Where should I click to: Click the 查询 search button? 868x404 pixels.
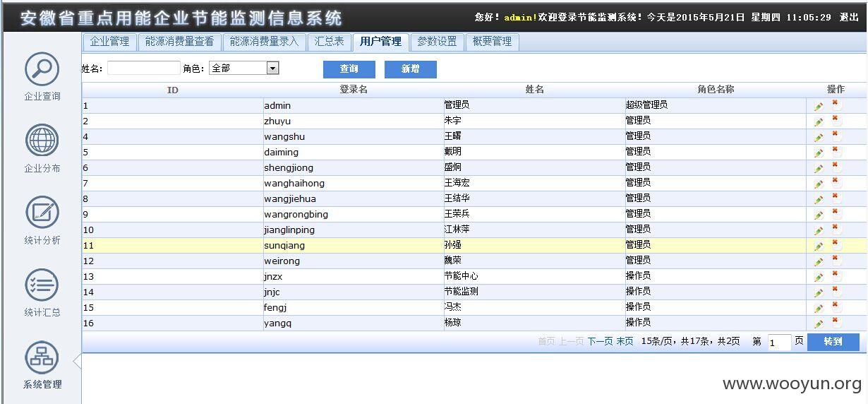coord(349,69)
